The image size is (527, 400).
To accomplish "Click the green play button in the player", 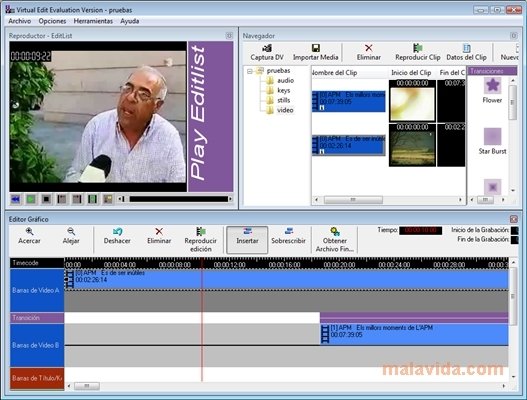I will pyautogui.click(x=31, y=199).
